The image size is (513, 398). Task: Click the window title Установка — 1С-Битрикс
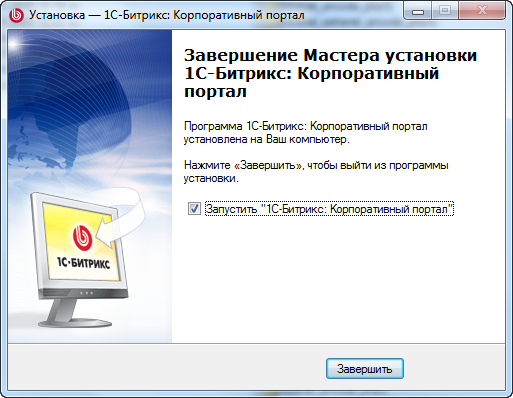[x=167, y=15]
